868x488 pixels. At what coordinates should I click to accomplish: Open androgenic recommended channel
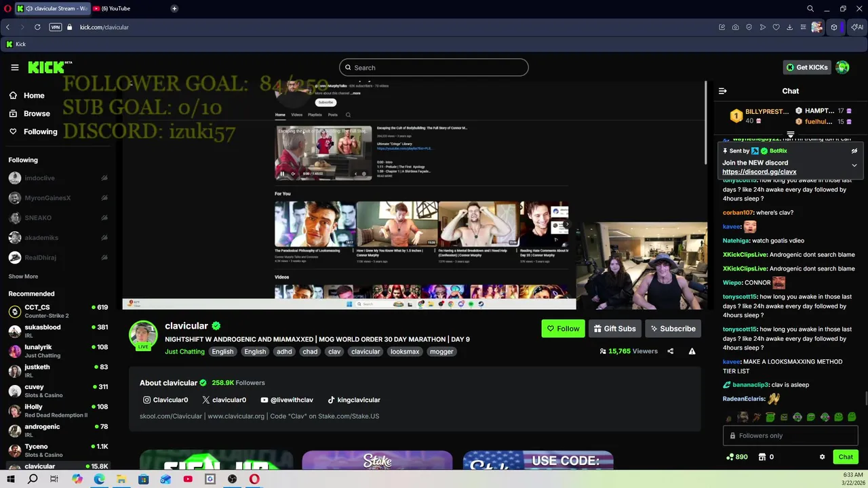58,430
